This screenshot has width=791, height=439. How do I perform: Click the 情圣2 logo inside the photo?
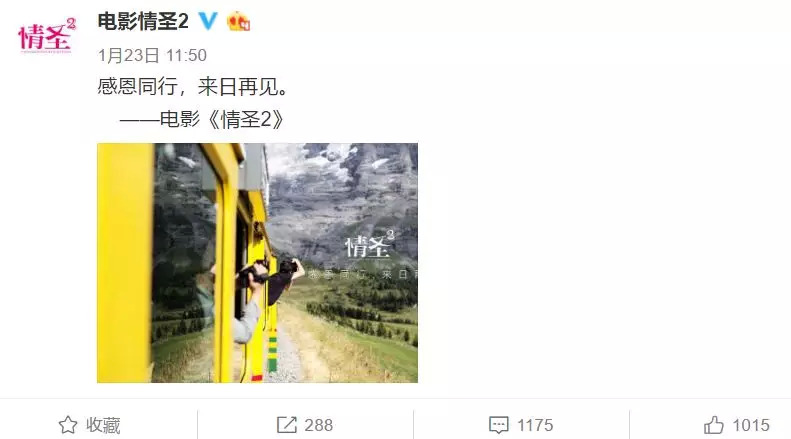369,244
